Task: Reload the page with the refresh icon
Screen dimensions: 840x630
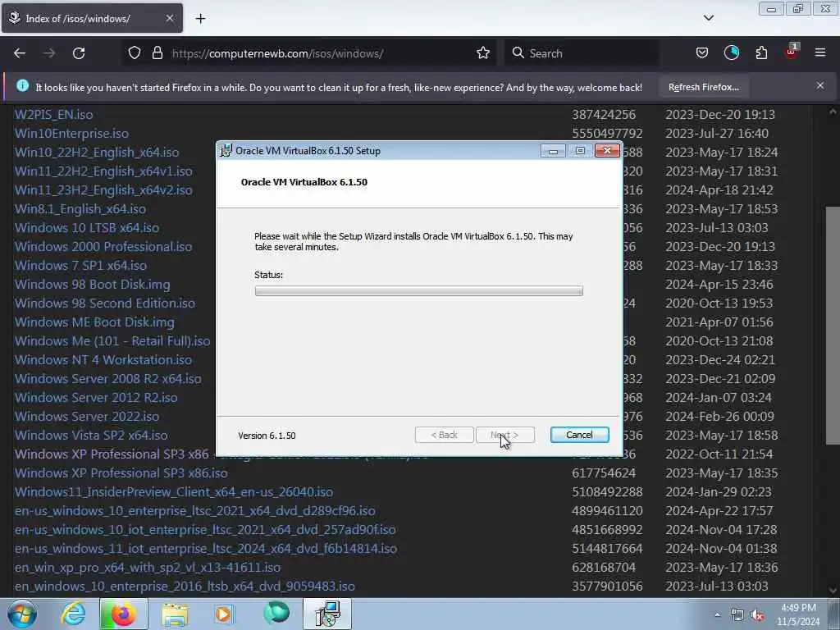Action: click(79, 53)
